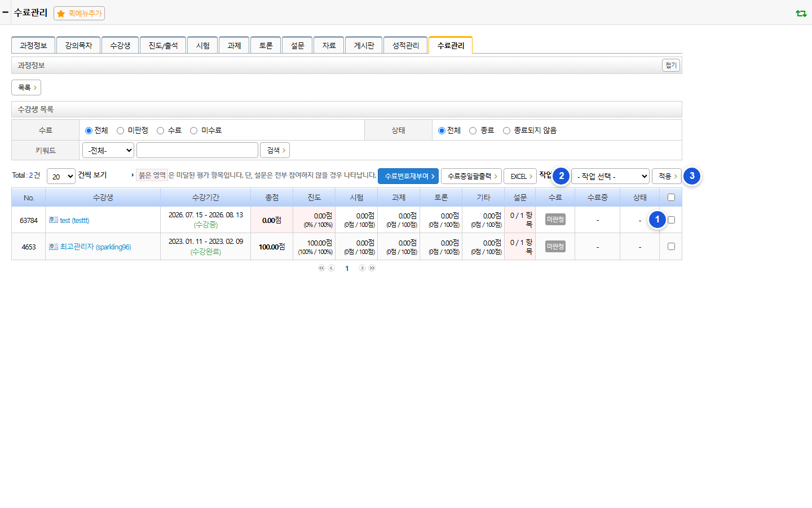Click the 100.00점 total score cell
This screenshot has width=812, height=508.
pyautogui.click(x=272, y=247)
